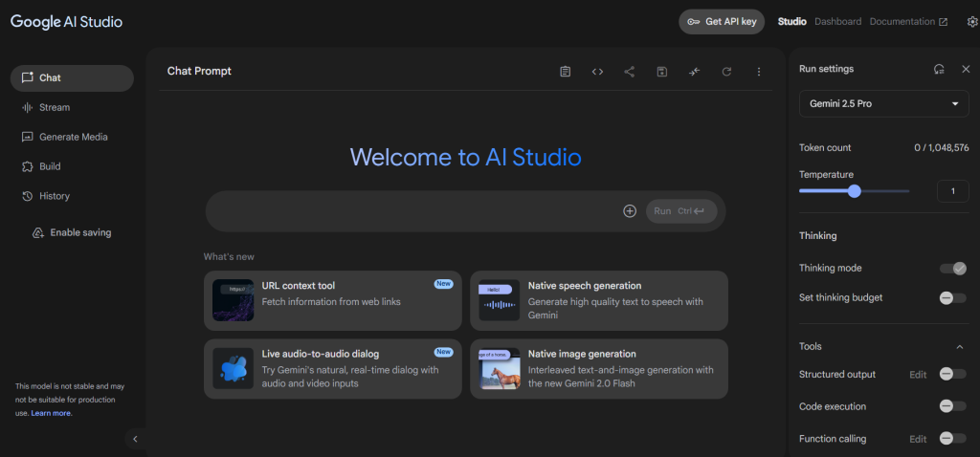
Task: Open the system instructions clipboard icon
Action: (565, 72)
